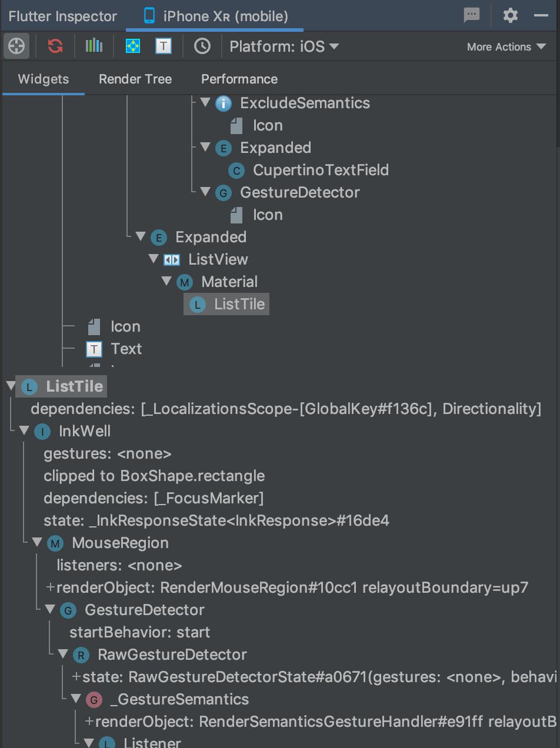
Task: Collapse the ListTile details root
Action: coord(11,386)
